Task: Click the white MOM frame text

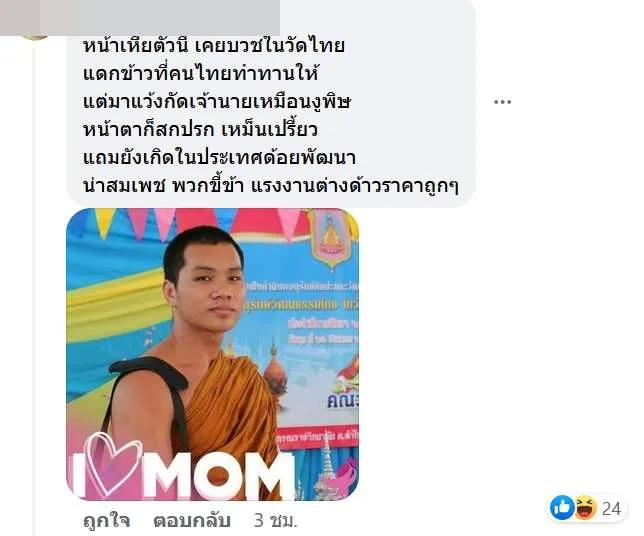Action: click(x=219, y=476)
